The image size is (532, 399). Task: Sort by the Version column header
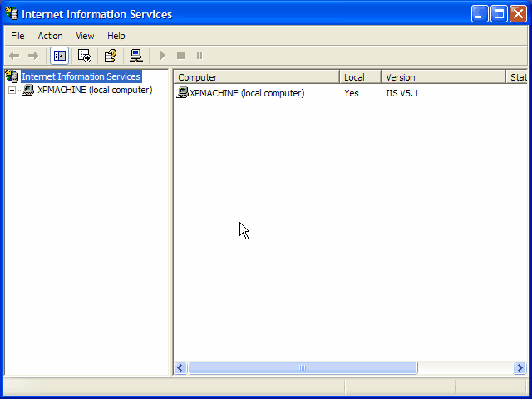(x=443, y=77)
